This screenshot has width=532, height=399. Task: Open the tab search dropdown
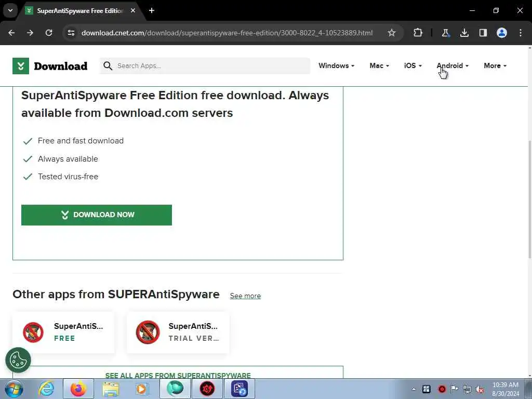[x=10, y=10]
